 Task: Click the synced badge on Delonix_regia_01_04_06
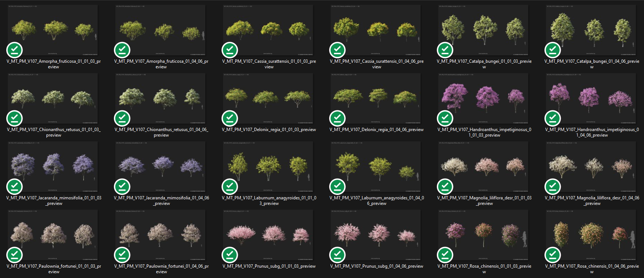tap(337, 119)
